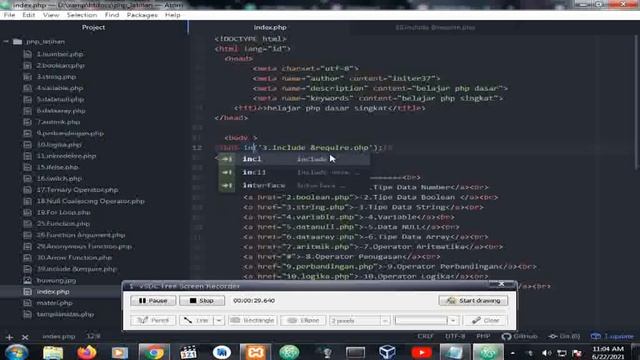Open the clapperboard media app in taskbar
The image size is (640, 360).
coord(188,352)
